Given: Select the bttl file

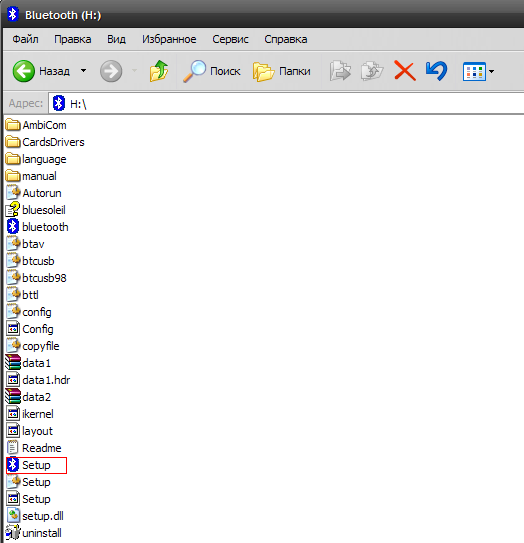Looking at the screenshot, I should (x=22, y=295).
